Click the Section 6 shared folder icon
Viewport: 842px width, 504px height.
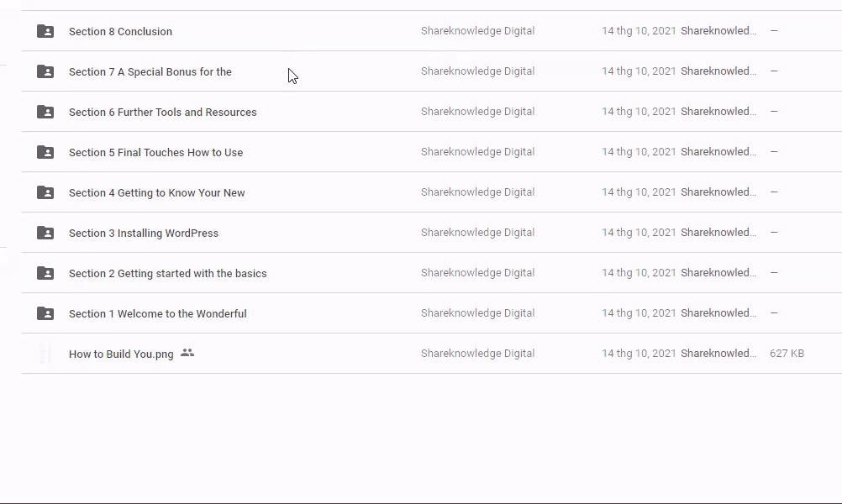(x=45, y=112)
